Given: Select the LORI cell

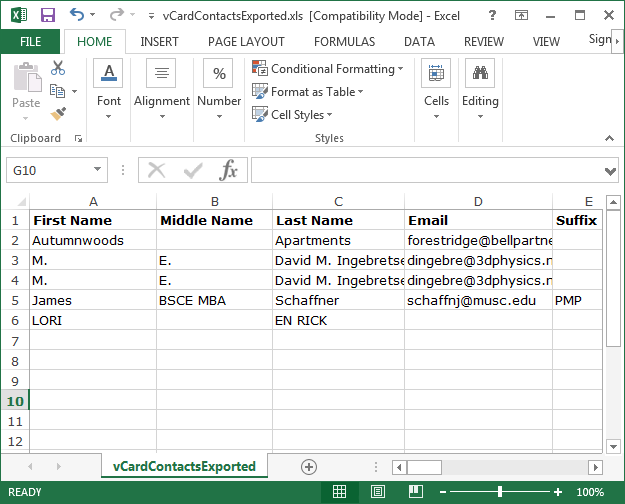Looking at the screenshot, I should 93,320.
